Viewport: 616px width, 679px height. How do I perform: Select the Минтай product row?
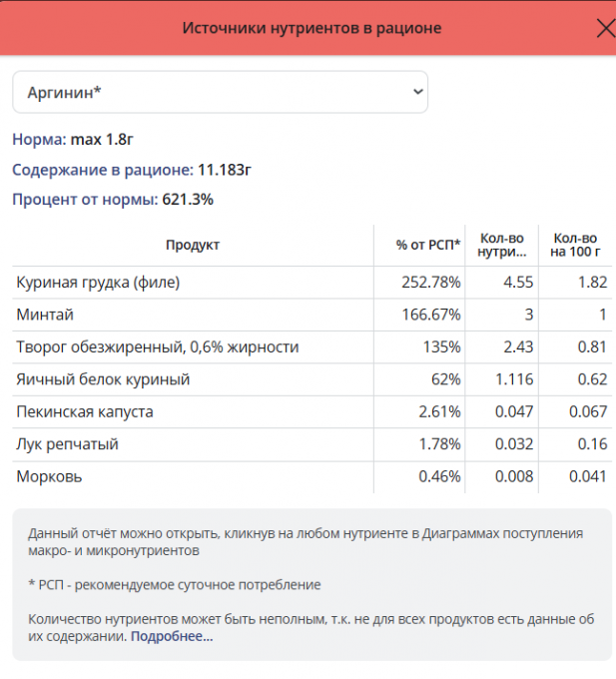pyautogui.click(x=45, y=315)
